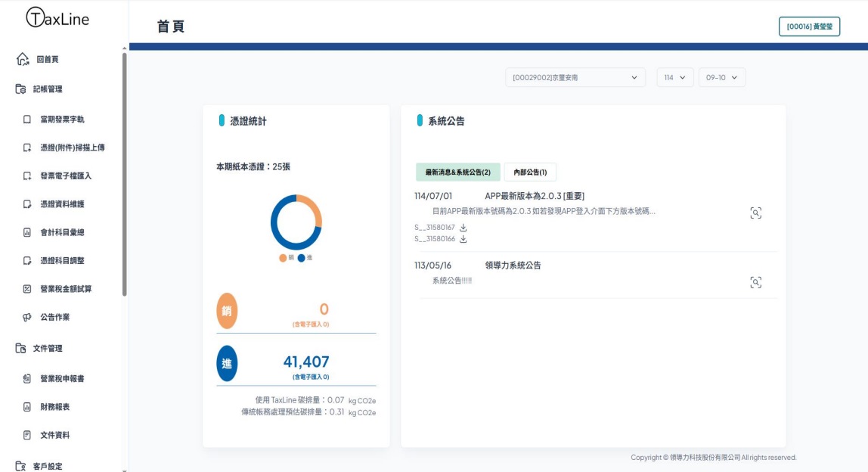Click the 公告作業 megaphone icon
The image size is (868, 472).
pyautogui.click(x=27, y=318)
